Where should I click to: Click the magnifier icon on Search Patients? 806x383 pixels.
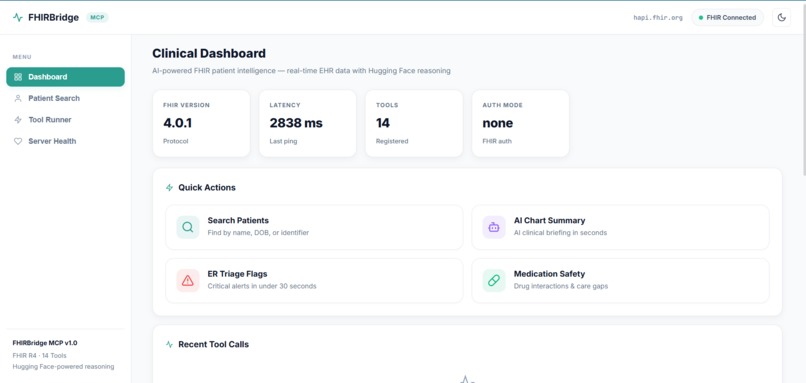pos(188,227)
